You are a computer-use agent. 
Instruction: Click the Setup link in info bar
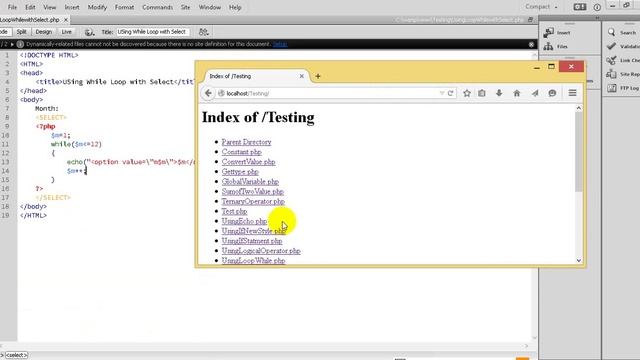pos(280,44)
